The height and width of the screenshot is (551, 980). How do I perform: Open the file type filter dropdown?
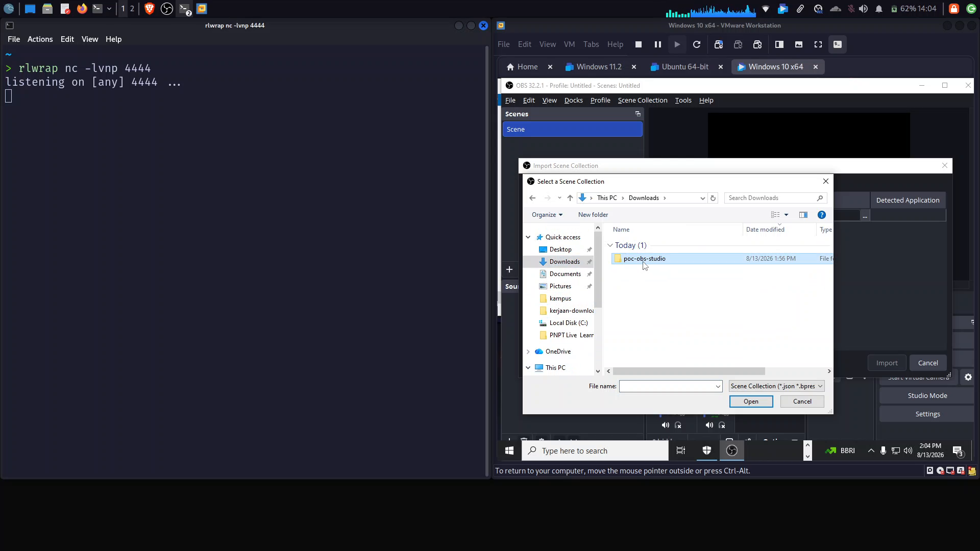click(776, 386)
